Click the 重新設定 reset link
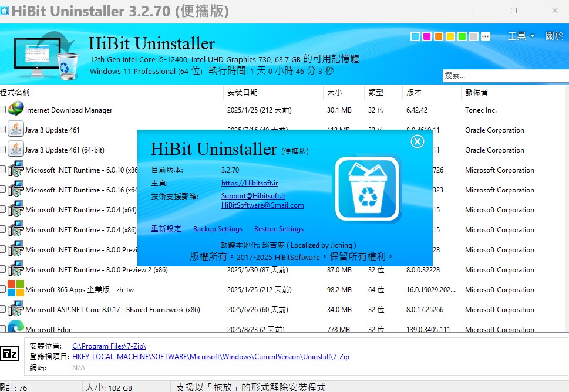The width and height of the screenshot is (569, 392). coord(166,229)
